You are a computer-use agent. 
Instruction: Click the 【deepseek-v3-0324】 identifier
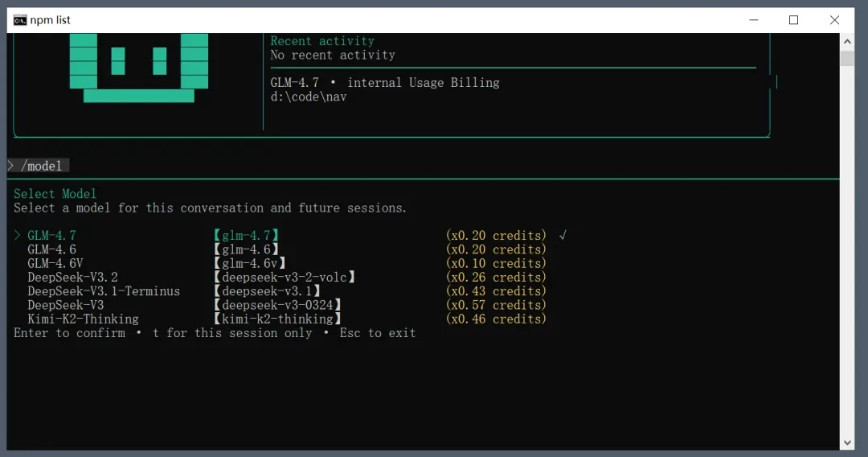coord(277,305)
